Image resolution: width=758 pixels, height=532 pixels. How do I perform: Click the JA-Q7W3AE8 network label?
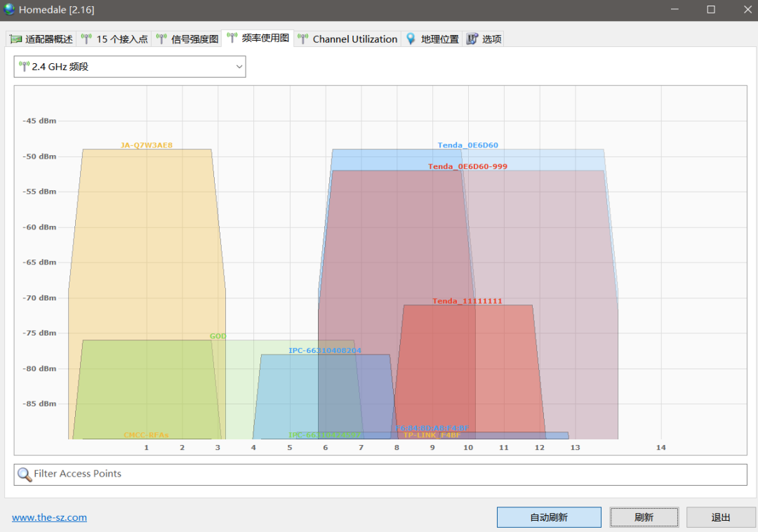pyautogui.click(x=147, y=145)
